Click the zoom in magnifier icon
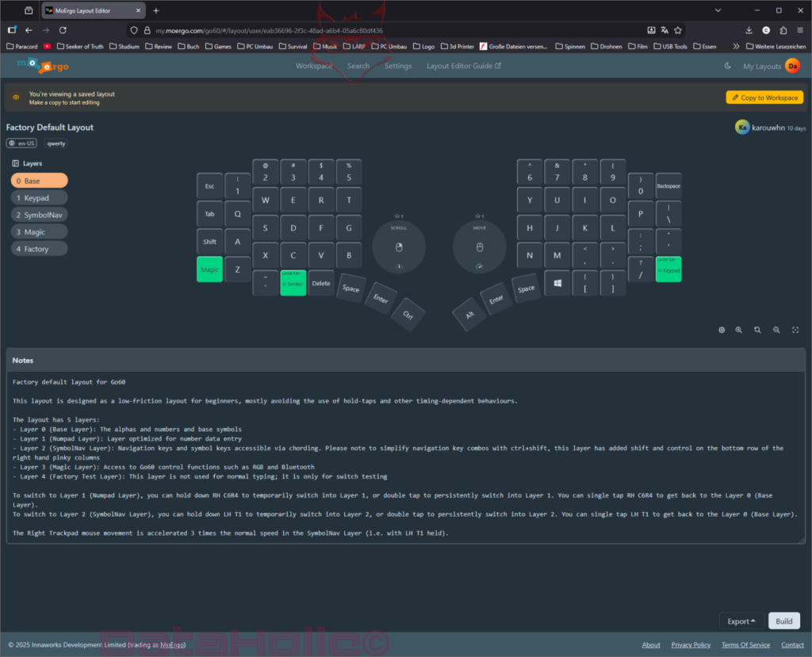 tap(739, 330)
